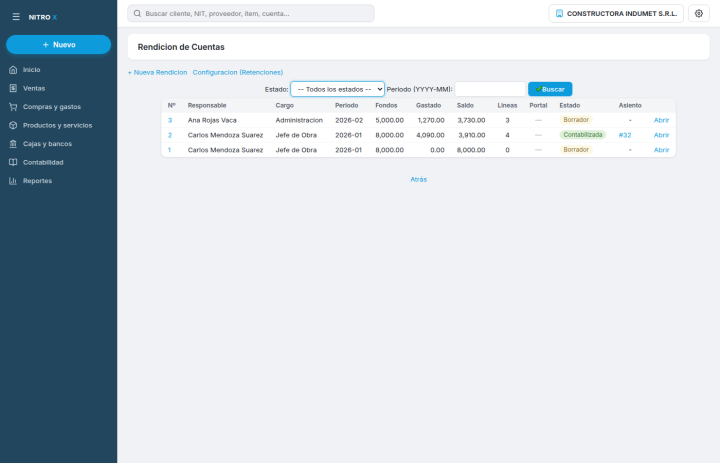Click the 1,270.00 gastado value
Image resolution: width=720 pixels, height=463 pixels.
pyautogui.click(x=431, y=120)
